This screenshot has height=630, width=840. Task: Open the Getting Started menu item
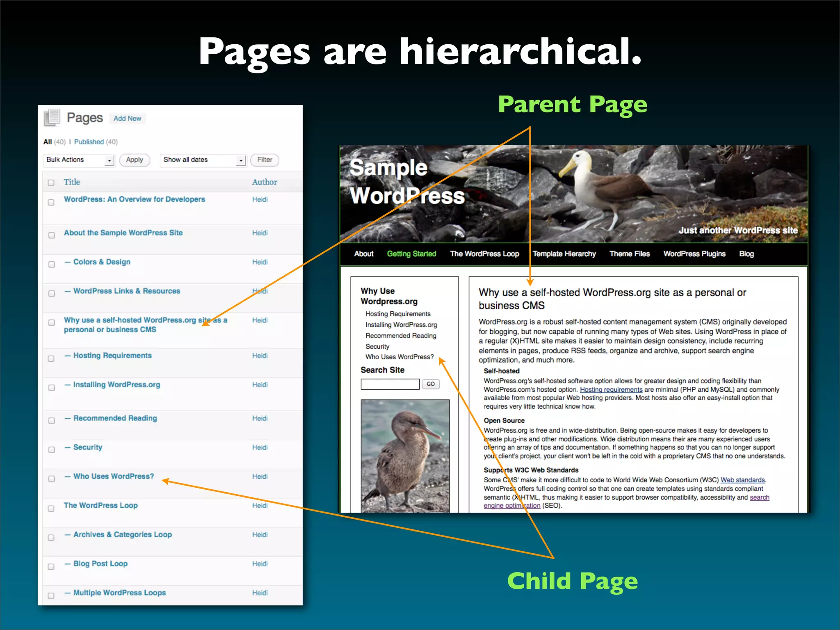point(411,253)
